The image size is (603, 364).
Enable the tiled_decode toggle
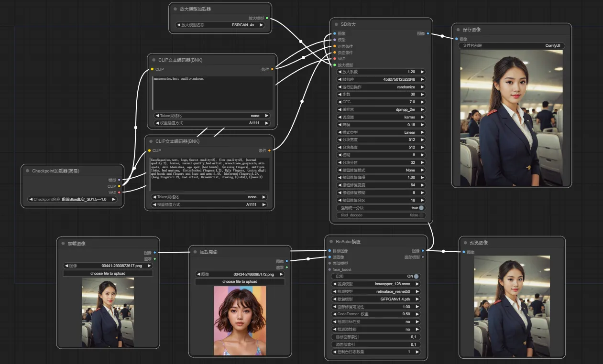click(421, 215)
